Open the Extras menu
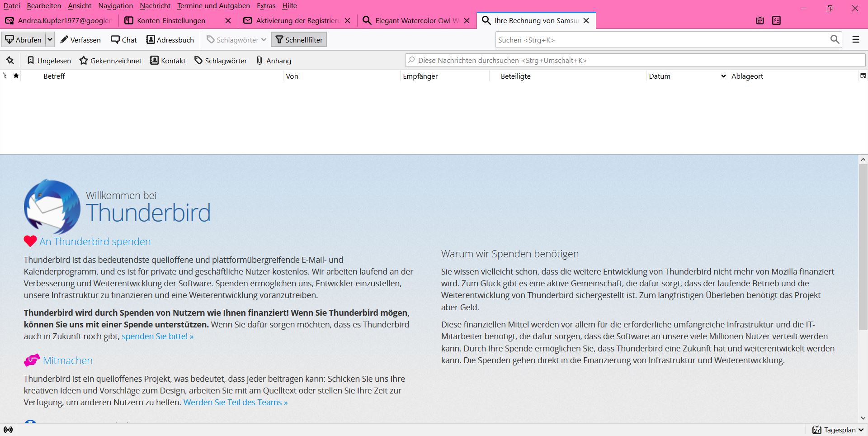The image size is (868, 436). point(265,6)
